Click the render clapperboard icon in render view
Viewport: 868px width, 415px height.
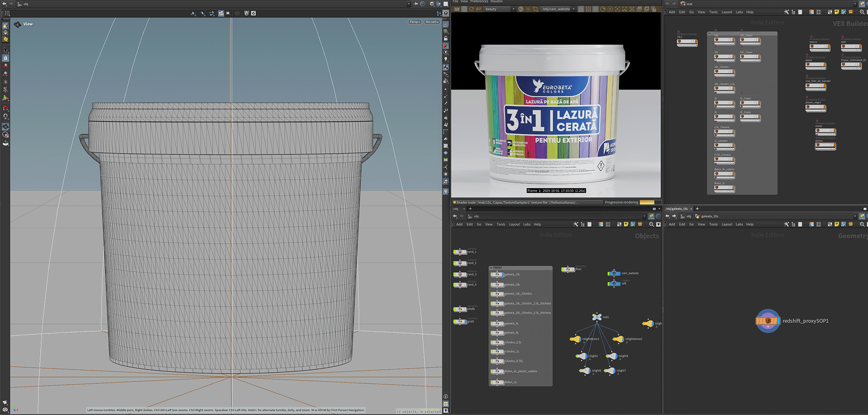pos(457,9)
